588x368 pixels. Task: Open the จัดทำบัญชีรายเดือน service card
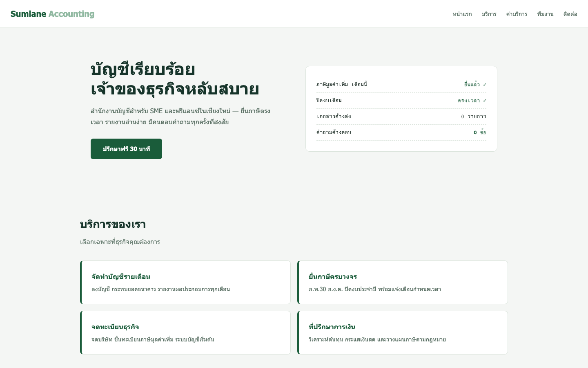click(185, 282)
